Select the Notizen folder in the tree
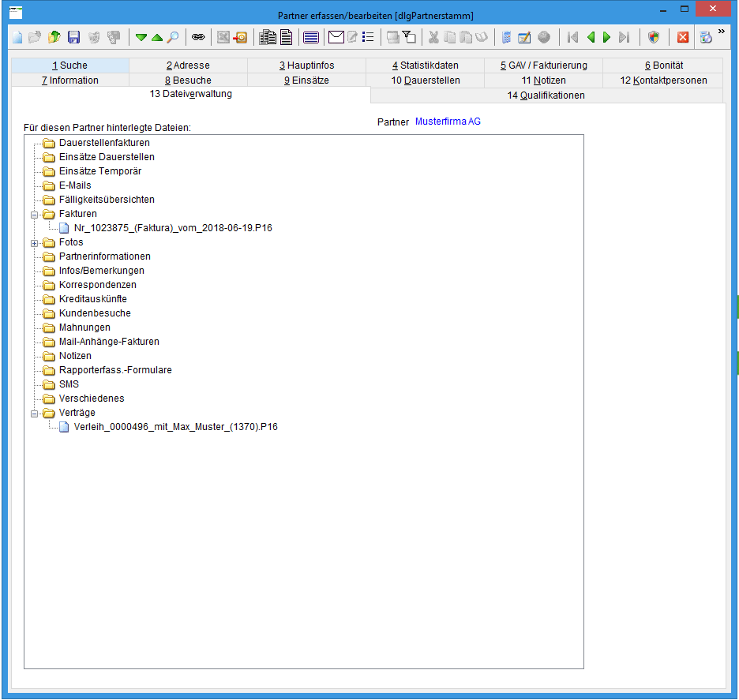 (75, 356)
